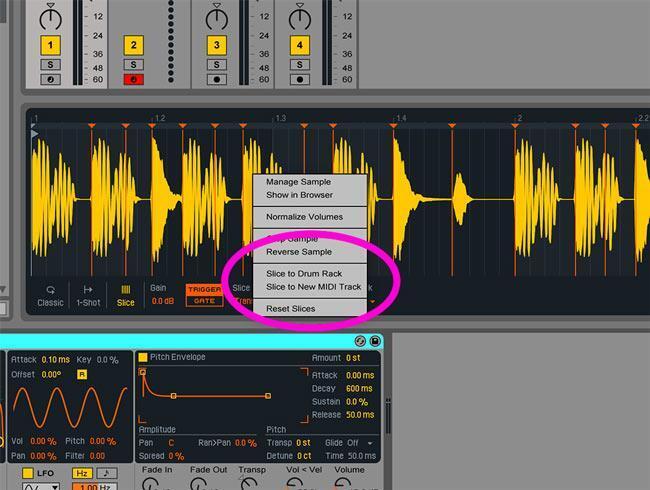
Task: Click the slice marker at bar 2
Action: pos(515,125)
